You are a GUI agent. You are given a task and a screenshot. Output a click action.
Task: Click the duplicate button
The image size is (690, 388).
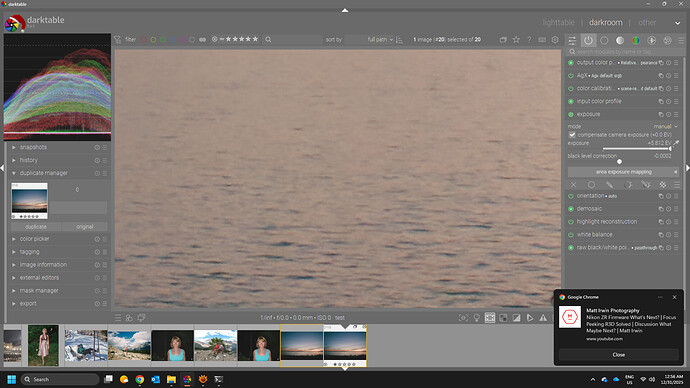tap(36, 227)
